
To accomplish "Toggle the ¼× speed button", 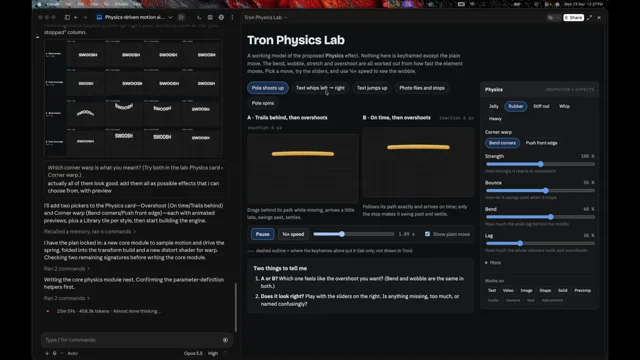I will coord(293,234).
